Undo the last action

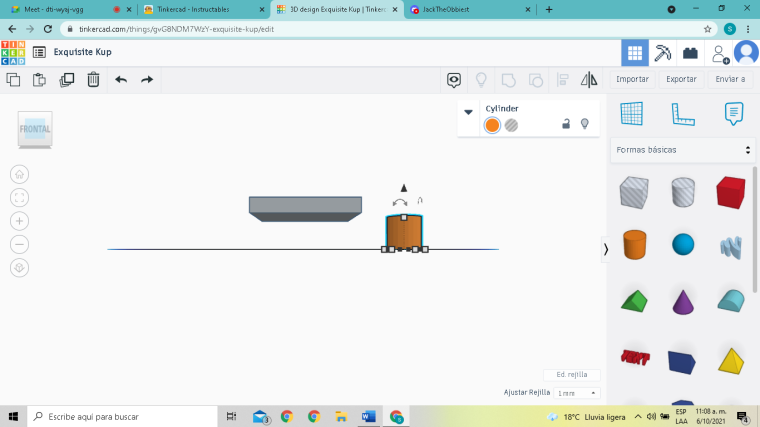(121, 79)
